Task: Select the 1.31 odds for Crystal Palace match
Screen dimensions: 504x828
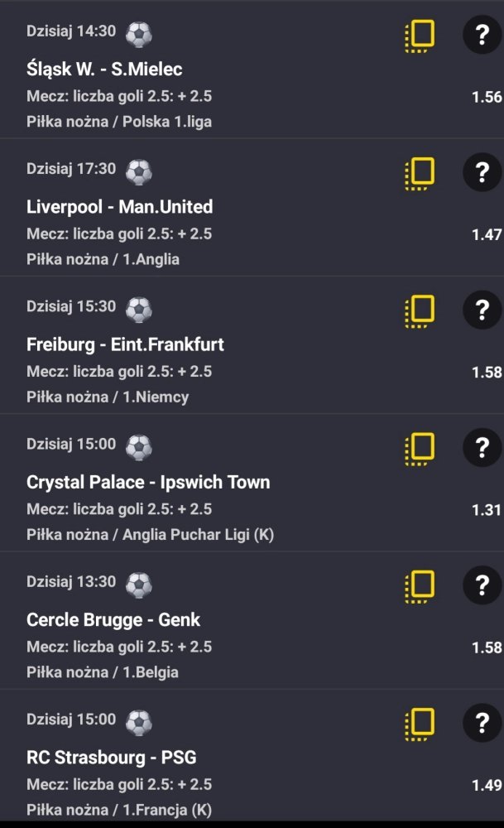Action: [x=487, y=509]
